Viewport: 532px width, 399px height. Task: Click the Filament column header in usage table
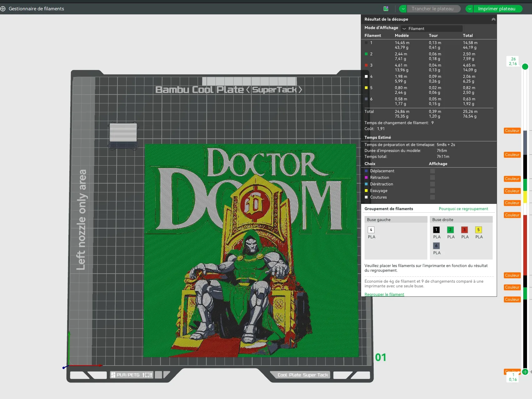tap(373, 36)
